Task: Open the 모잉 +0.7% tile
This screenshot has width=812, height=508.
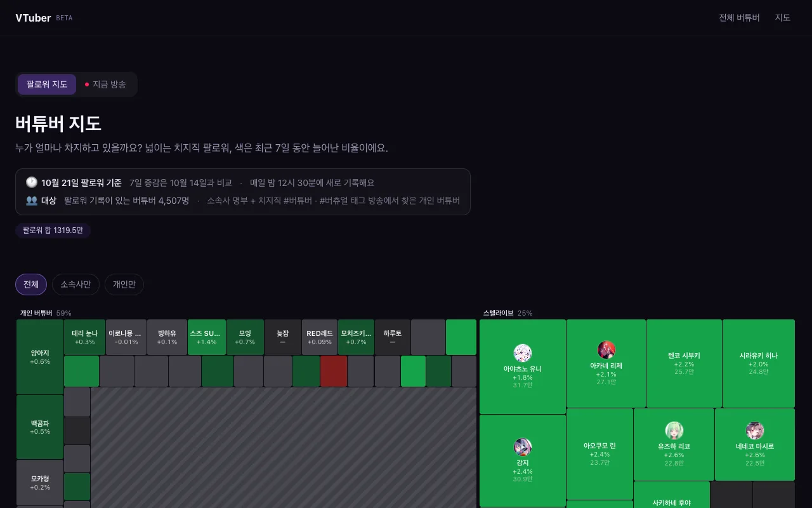Action: (x=245, y=337)
